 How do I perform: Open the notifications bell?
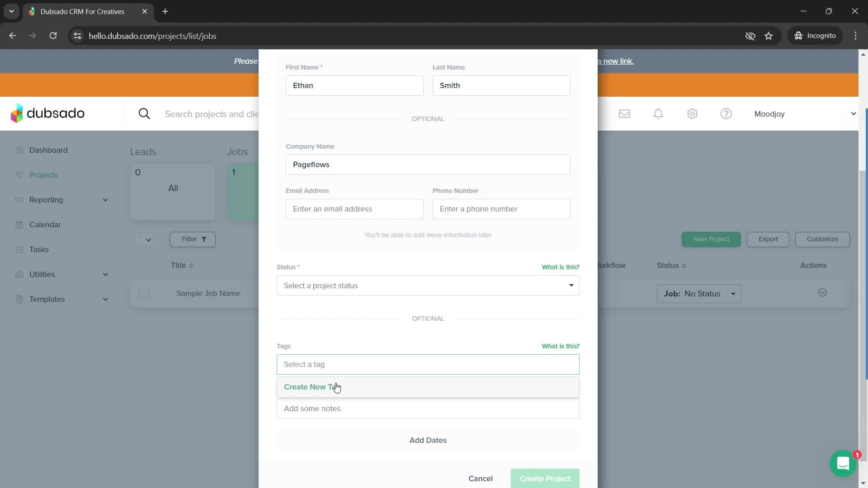click(658, 114)
